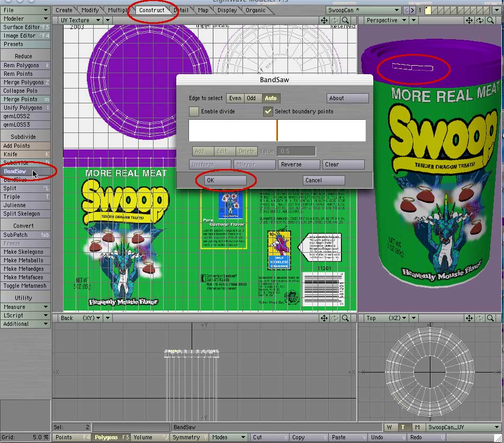This screenshot has height=443, width=504.
Task: Click the rotate icon in UV Texture viewport
Action: pyautogui.click(x=335, y=20)
